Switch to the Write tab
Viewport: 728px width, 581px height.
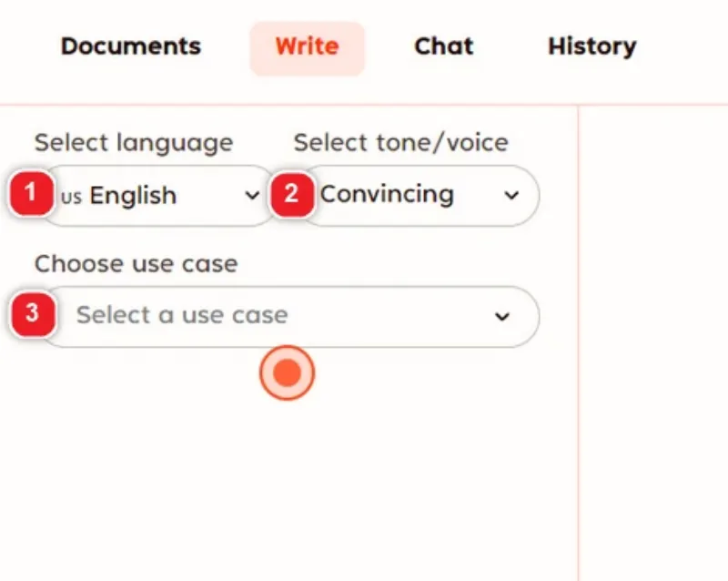tap(308, 48)
